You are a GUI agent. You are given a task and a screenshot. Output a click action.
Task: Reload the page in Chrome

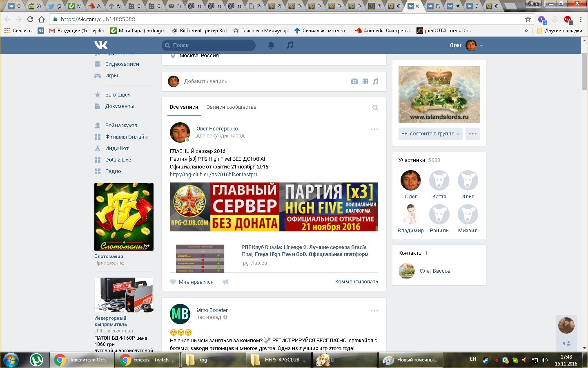(x=30, y=19)
